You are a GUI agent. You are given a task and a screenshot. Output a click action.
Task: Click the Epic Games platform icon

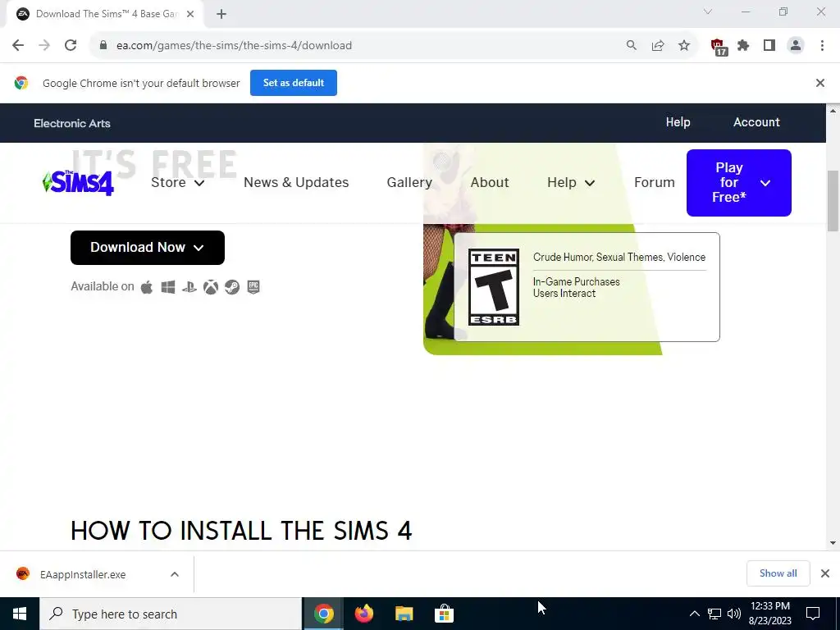click(x=253, y=286)
